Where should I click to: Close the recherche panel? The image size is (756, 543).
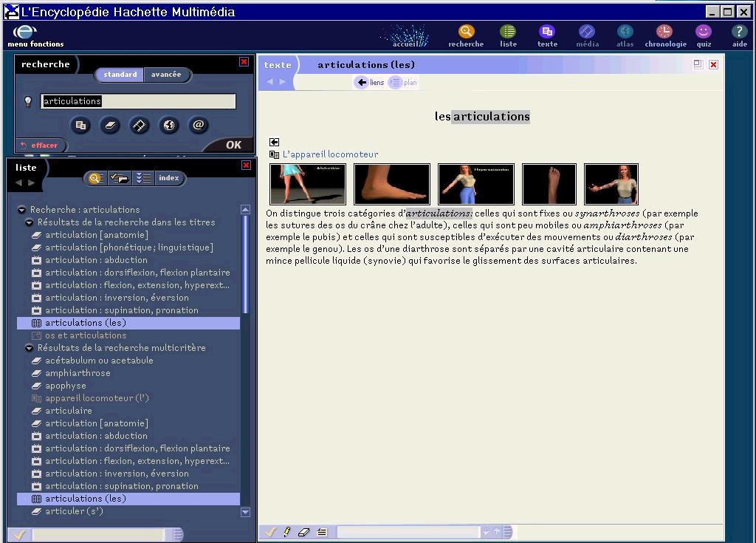point(244,62)
